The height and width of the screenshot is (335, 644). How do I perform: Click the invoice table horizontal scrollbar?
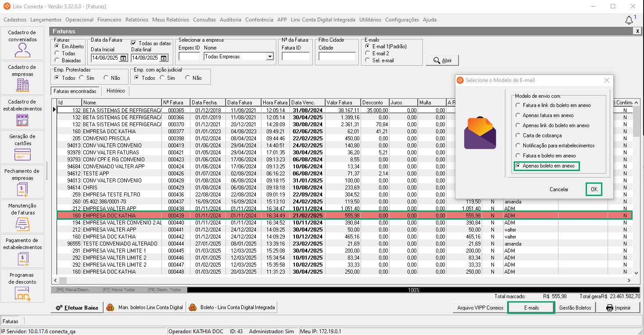click(342, 280)
